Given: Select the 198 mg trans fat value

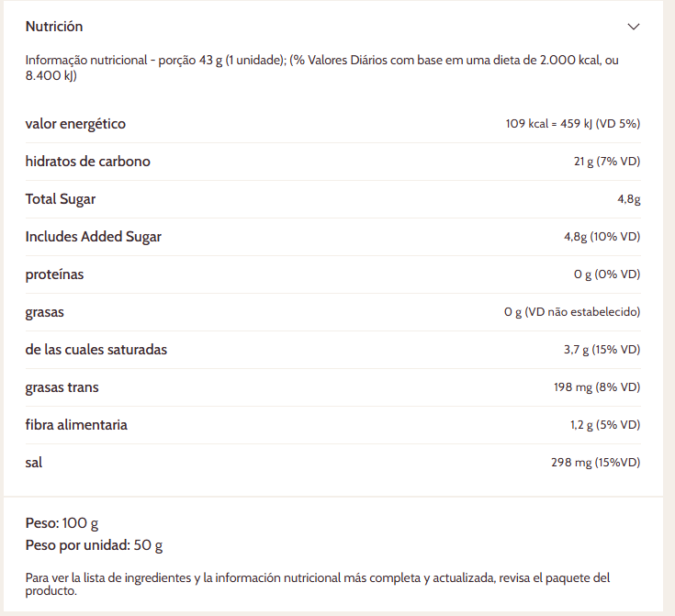Looking at the screenshot, I should tap(596, 387).
